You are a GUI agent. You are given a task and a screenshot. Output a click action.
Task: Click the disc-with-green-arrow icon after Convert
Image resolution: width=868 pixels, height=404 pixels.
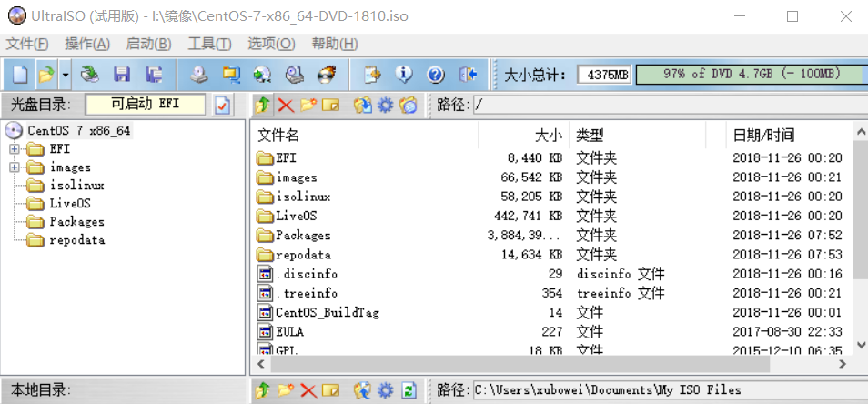(262, 75)
